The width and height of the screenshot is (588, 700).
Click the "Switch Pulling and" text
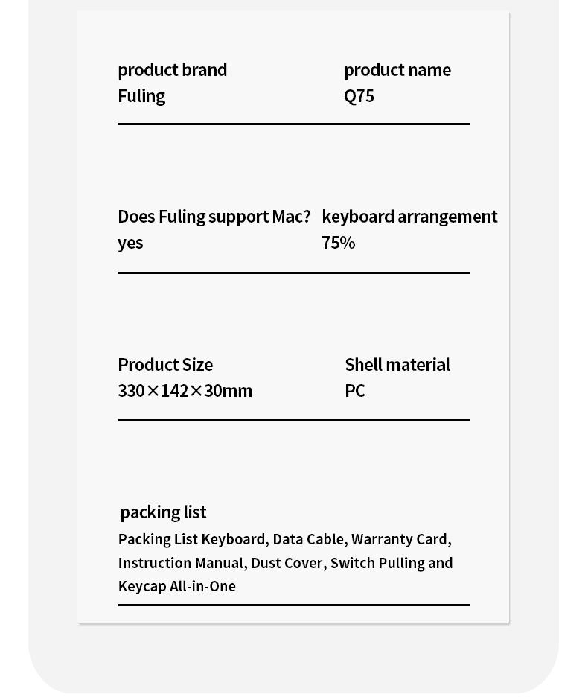(x=392, y=563)
